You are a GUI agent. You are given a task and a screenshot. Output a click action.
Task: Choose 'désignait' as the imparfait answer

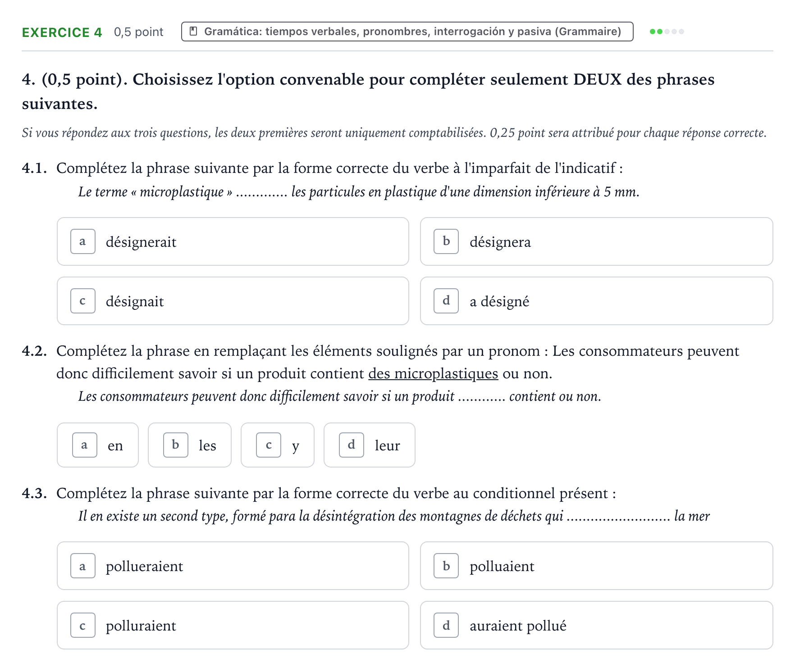pos(233,301)
